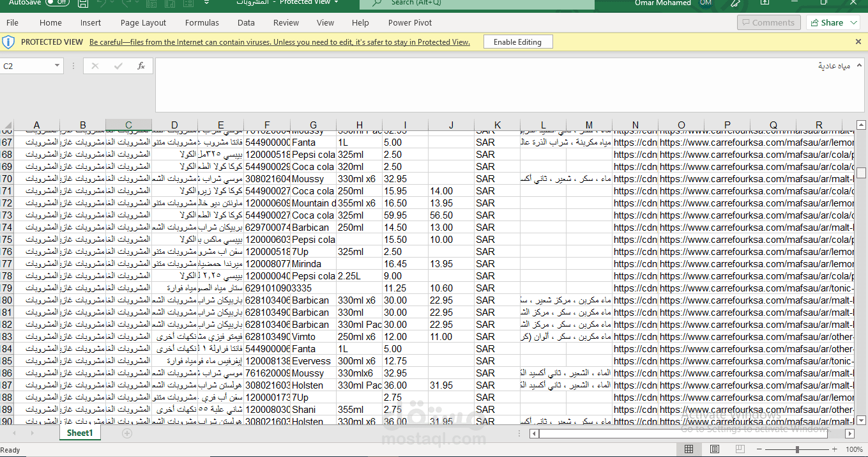Switch to Page Layout view icon
The image size is (868, 457).
(x=714, y=449)
